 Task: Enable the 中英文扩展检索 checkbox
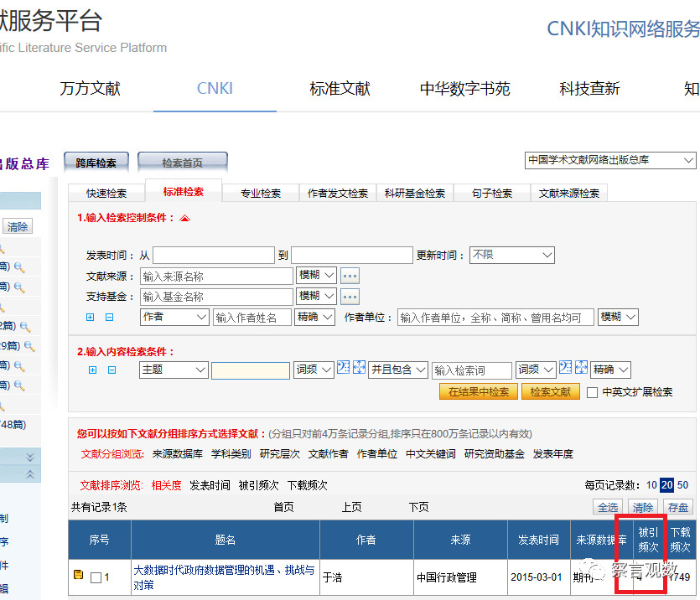(x=593, y=392)
